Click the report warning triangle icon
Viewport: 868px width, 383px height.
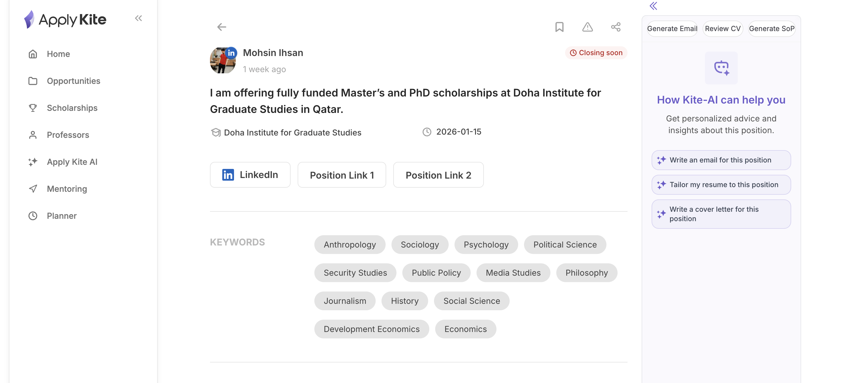click(587, 27)
